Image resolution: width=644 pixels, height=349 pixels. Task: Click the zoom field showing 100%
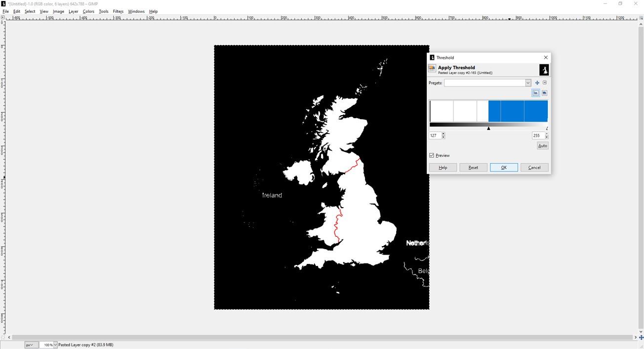point(46,345)
